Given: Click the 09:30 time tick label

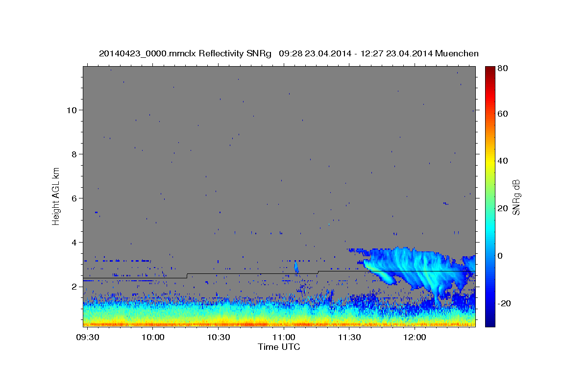Looking at the screenshot, I should click(89, 338).
